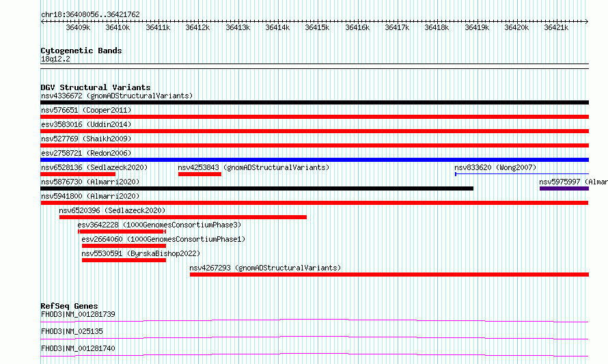Click the 36419k ruler tick label
608x364 pixels.
[x=477, y=27]
